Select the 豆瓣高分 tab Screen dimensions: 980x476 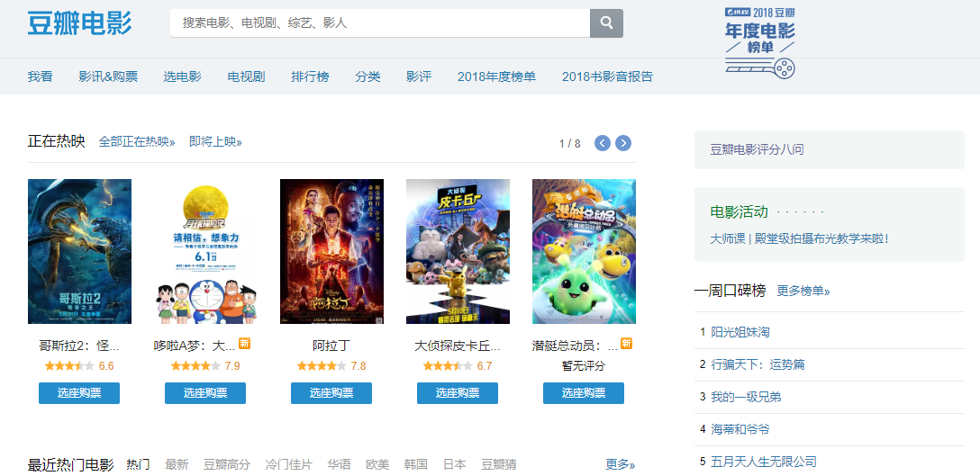pos(227,465)
